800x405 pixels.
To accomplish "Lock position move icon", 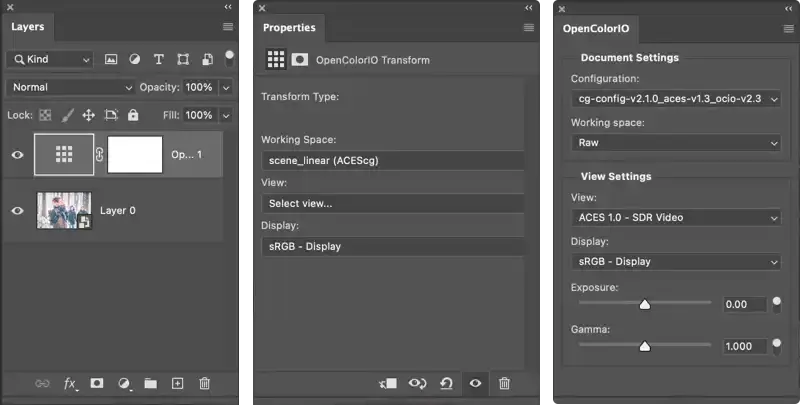I will [x=89, y=115].
